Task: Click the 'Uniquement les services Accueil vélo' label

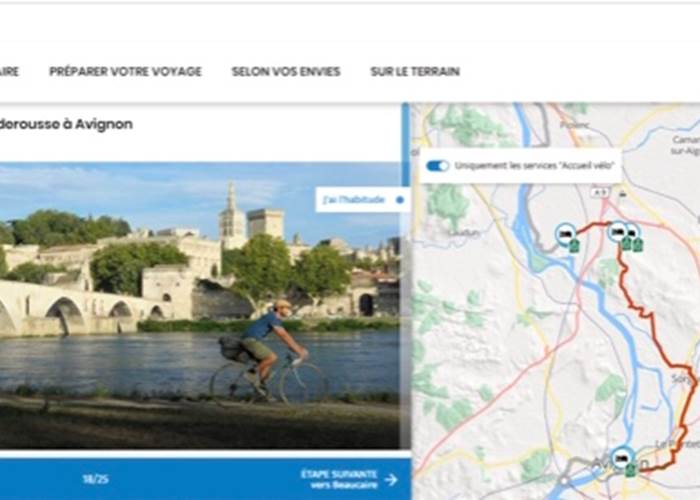Action: tap(533, 165)
